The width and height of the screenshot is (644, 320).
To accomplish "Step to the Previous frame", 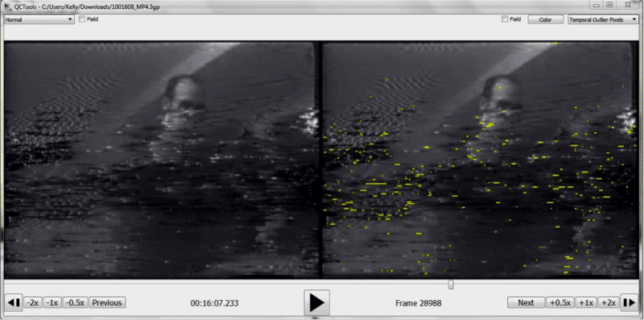I will [x=107, y=303].
